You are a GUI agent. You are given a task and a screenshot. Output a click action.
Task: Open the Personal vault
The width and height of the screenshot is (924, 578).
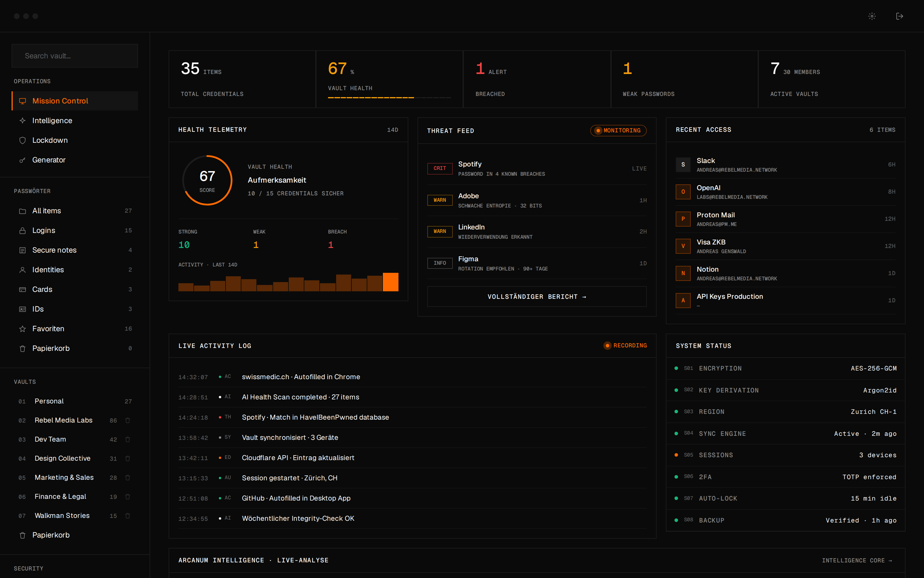coord(75,401)
